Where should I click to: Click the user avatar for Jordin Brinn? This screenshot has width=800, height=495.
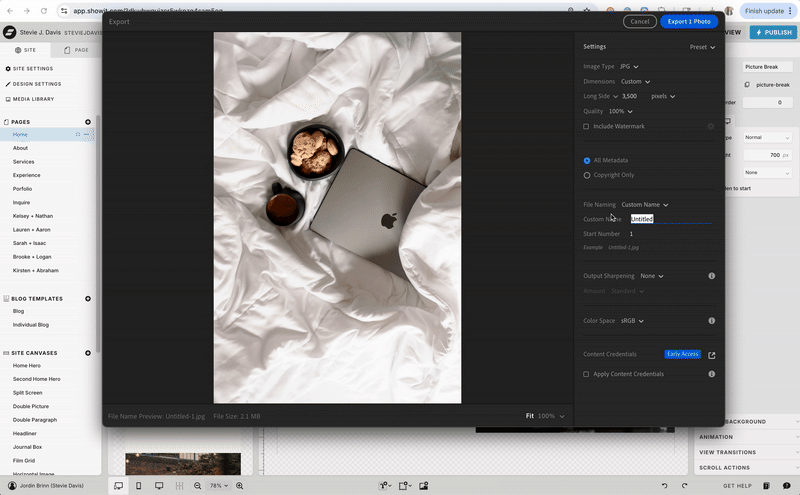[12, 486]
